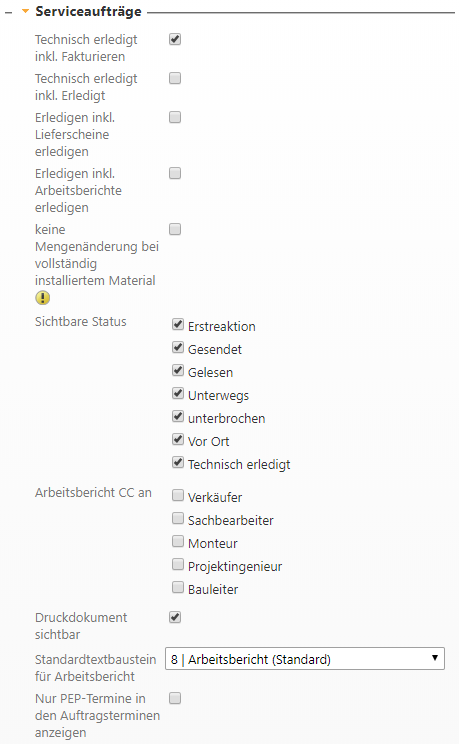Enable Technisch erledigt inkl. Erledigt
Image resolution: width=459 pixels, height=744 pixels.
coord(175,78)
